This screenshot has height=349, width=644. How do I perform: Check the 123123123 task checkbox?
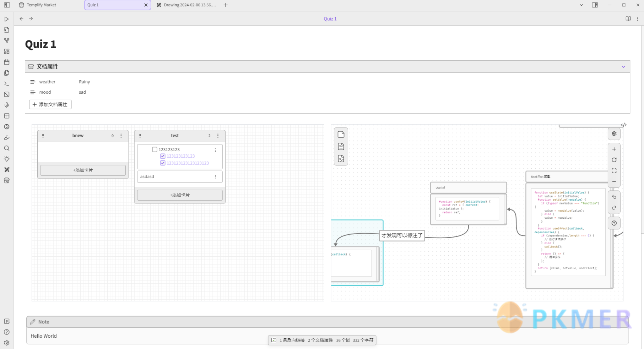coord(155,149)
